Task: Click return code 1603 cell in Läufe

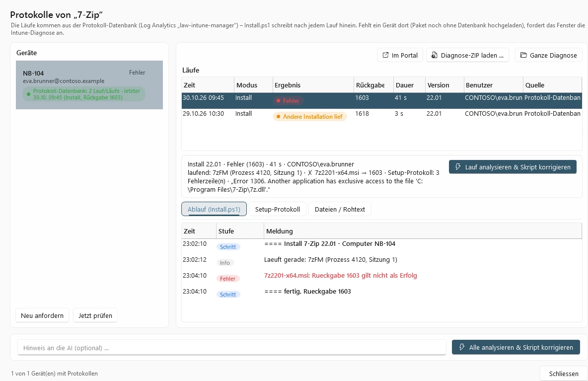Action: (362, 98)
